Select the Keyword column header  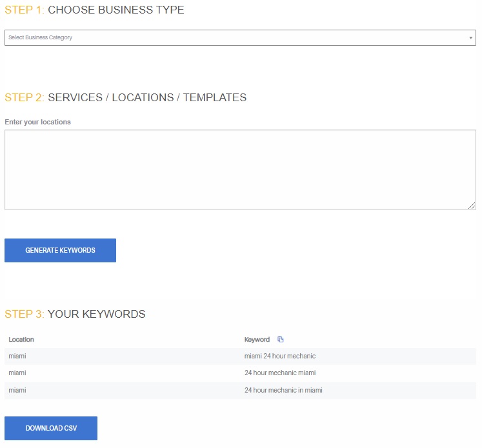point(257,339)
